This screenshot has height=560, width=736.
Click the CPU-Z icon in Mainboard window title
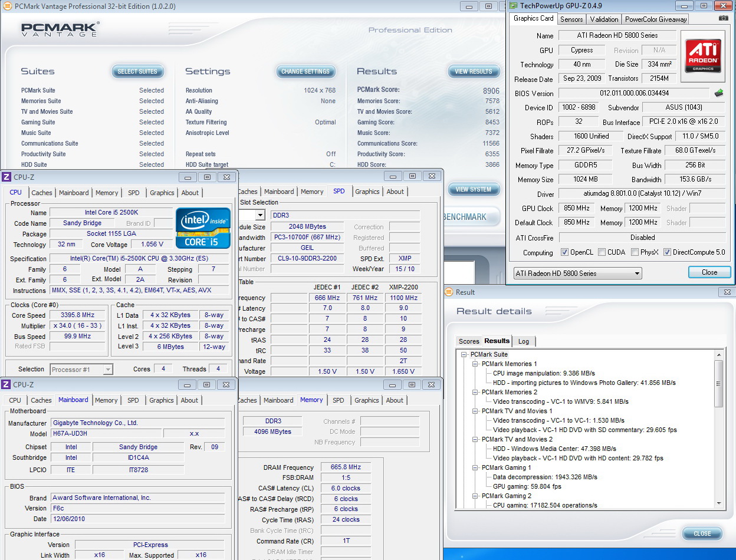click(6, 384)
